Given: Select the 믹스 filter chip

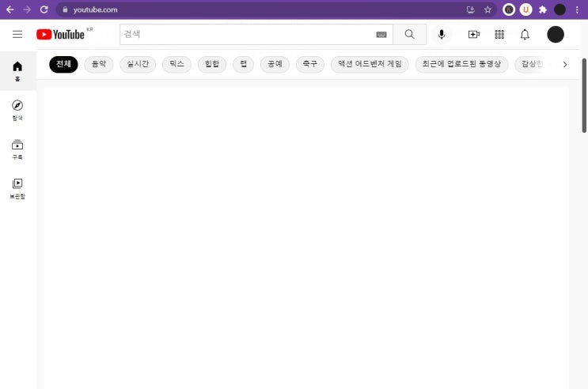Looking at the screenshot, I should click(176, 65).
